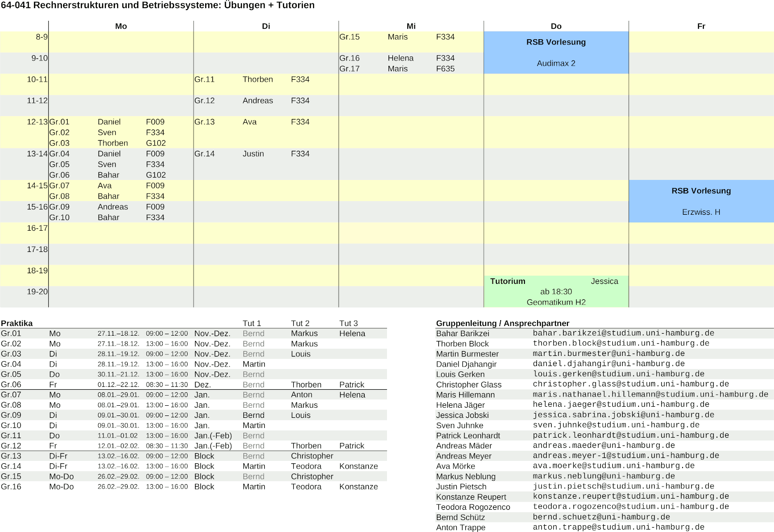Click email andreas.meyer-1@studium.uni-hamburg.de

click(x=626, y=456)
